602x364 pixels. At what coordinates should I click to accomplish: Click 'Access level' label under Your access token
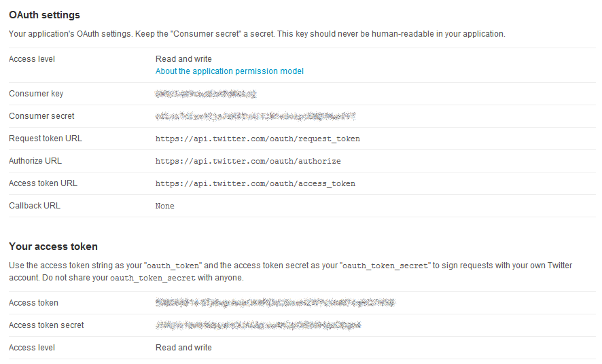(x=32, y=348)
